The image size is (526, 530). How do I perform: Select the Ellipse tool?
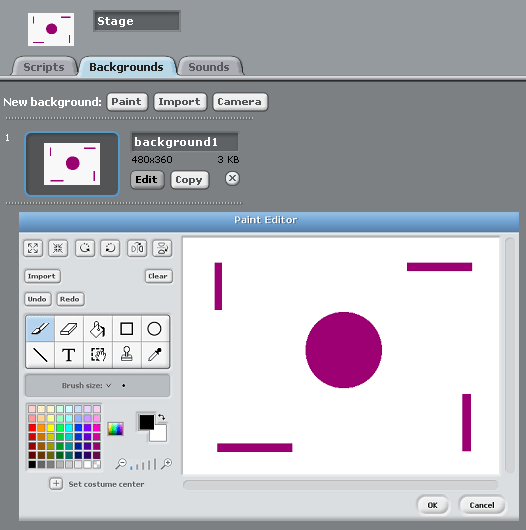point(154,329)
